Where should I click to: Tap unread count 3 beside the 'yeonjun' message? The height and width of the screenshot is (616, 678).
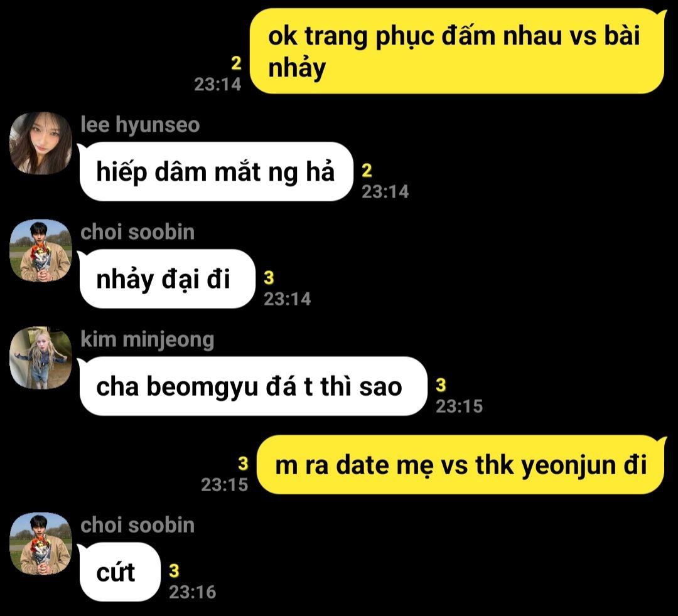coord(243,464)
